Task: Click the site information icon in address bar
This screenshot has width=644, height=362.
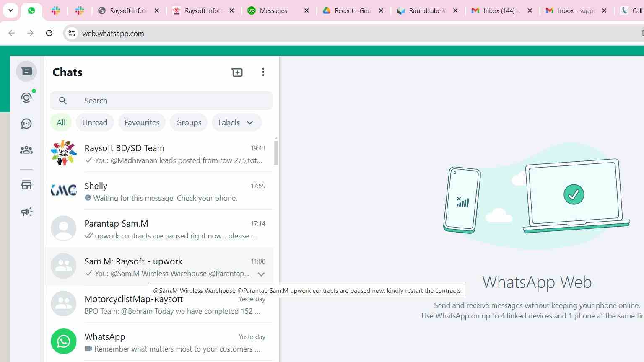Action: (x=72, y=33)
